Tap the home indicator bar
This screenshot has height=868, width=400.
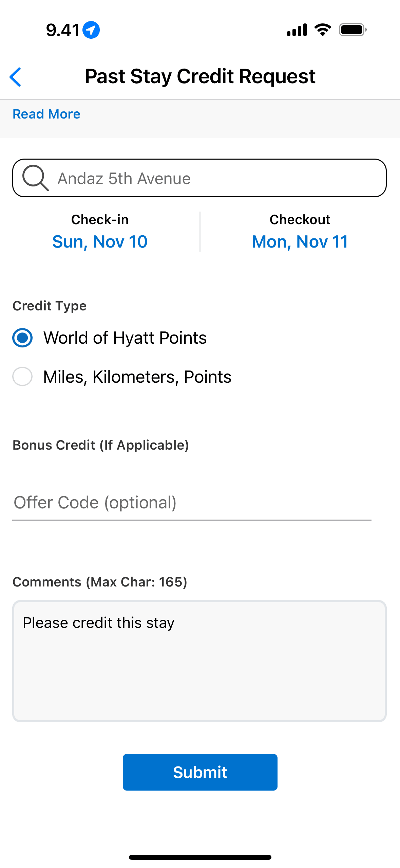tap(200, 857)
